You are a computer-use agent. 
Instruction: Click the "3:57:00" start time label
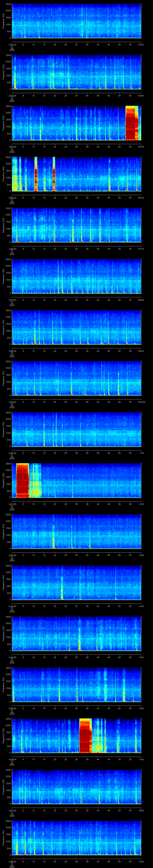(12, 300)
